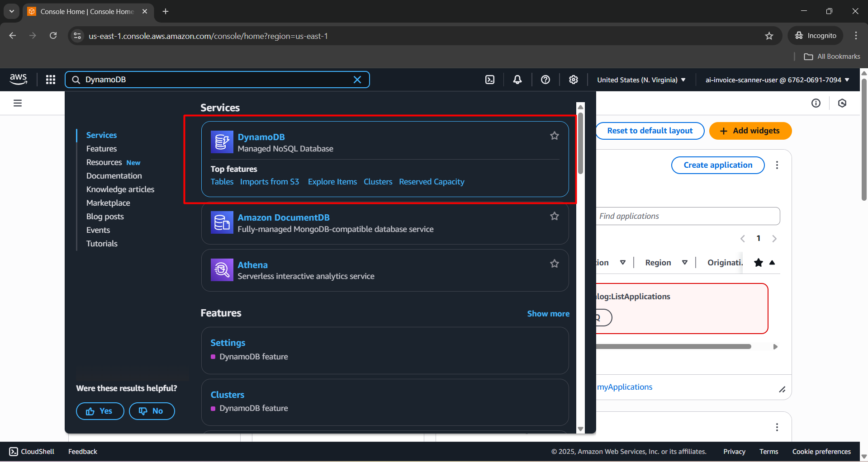This screenshot has width=868, height=462.
Task: Clear the DynamoDB search with the X icon
Action: 357,80
